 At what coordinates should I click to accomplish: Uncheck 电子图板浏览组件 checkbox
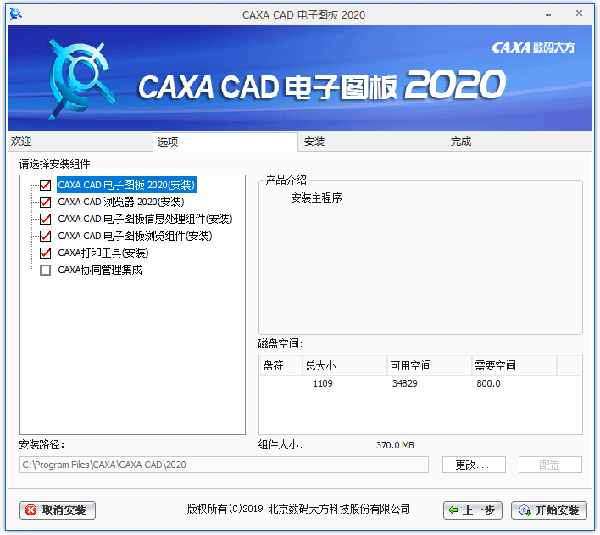tap(46, 236)
